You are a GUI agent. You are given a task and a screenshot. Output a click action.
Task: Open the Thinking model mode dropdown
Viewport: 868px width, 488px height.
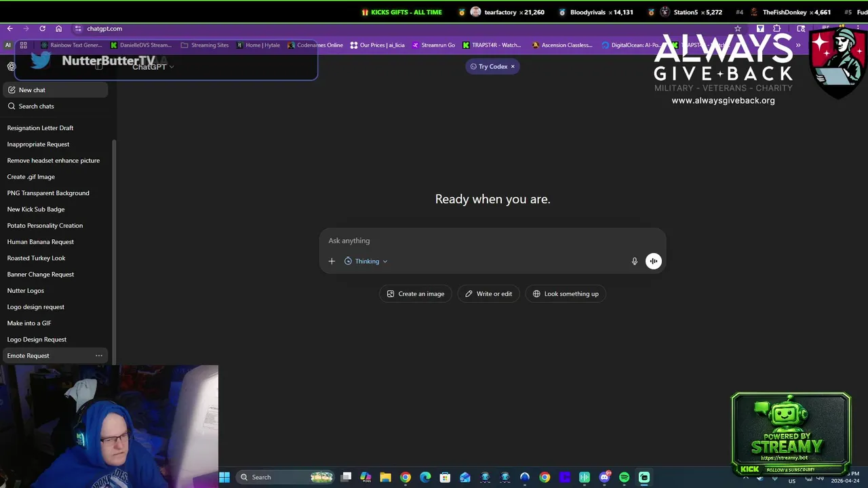[x=366, y=261]
